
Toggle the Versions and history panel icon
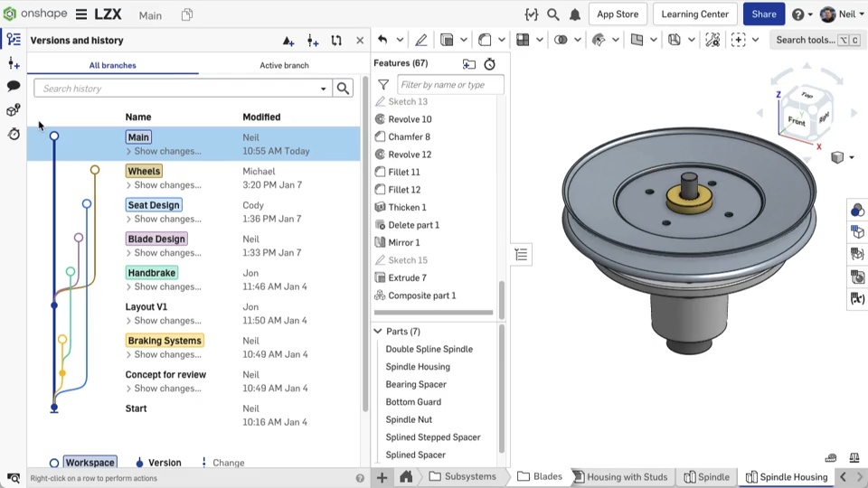tap(14, 39)
